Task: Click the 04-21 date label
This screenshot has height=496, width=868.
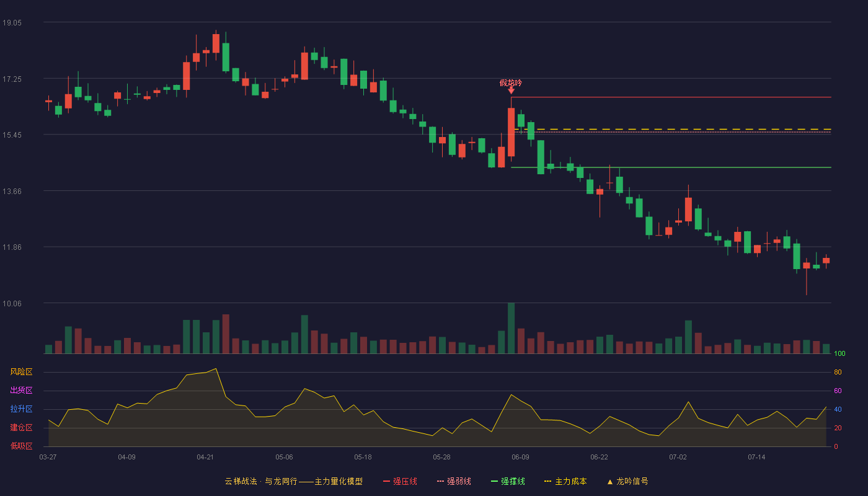Action: pos(205,457)
